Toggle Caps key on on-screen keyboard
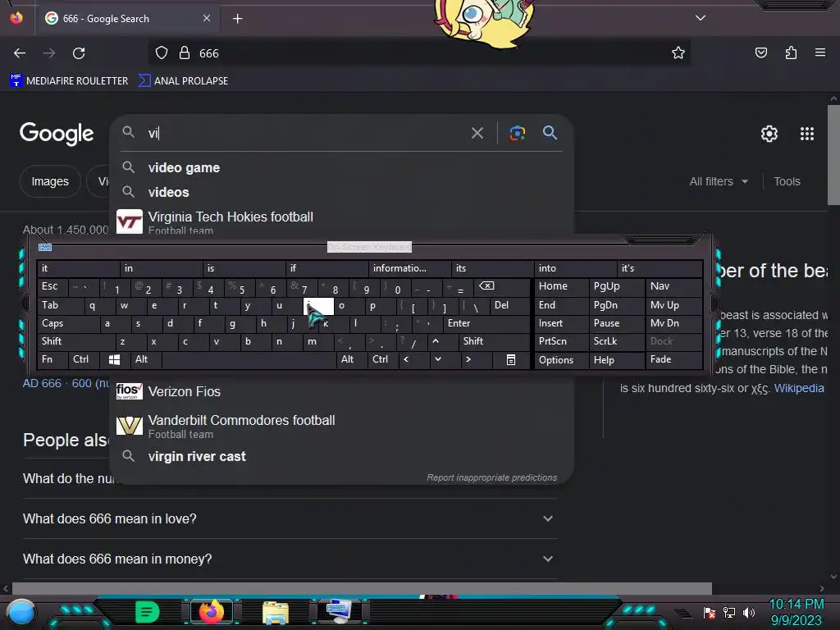Viewport: 840px width, 630px height. [x=68, y=323]
